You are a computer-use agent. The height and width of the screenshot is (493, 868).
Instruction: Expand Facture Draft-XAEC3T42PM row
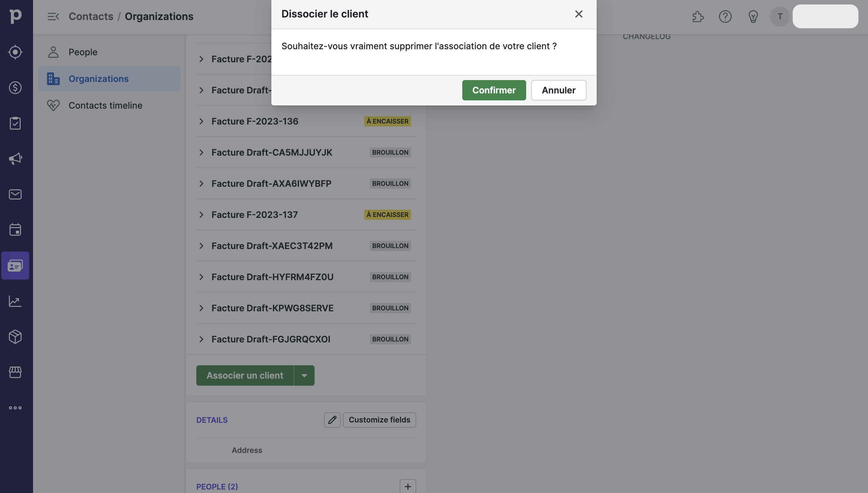pyautogui.click(x=201, y=246)
